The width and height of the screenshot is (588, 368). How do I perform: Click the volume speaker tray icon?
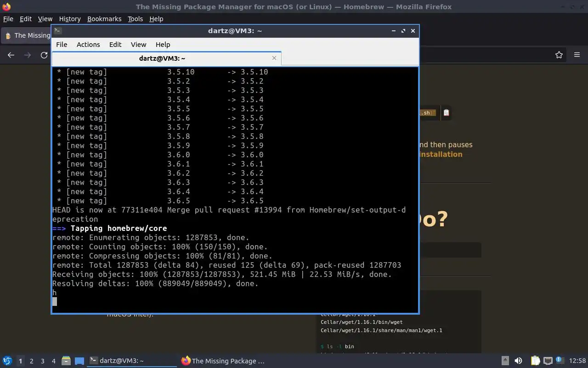click(518, 361)
